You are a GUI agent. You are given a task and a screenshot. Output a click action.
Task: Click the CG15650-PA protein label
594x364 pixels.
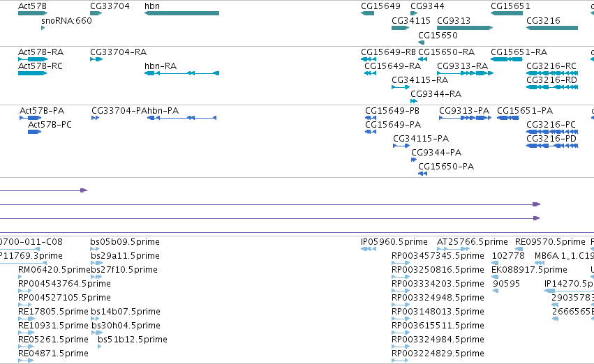(x=446, y=167)
